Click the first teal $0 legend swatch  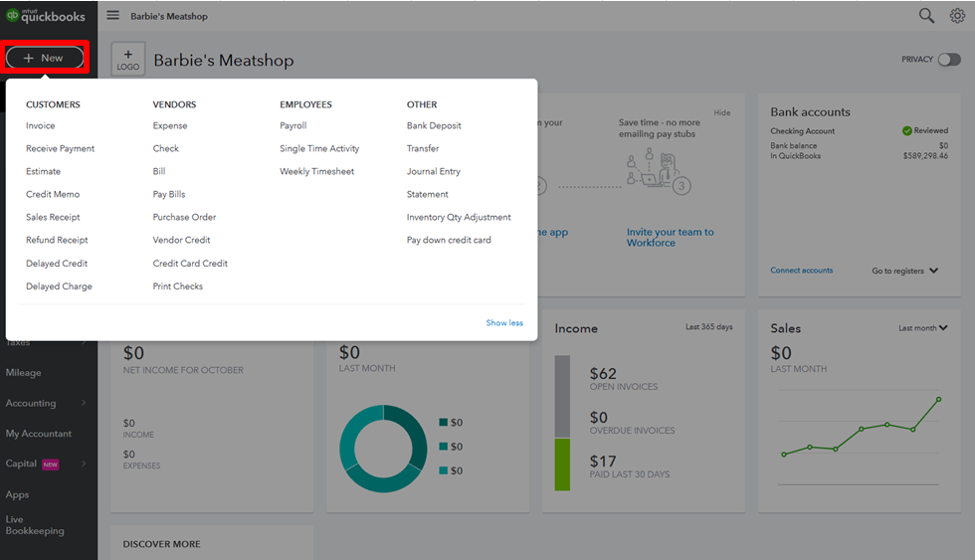pyautogui.click(x=444, y=423)
